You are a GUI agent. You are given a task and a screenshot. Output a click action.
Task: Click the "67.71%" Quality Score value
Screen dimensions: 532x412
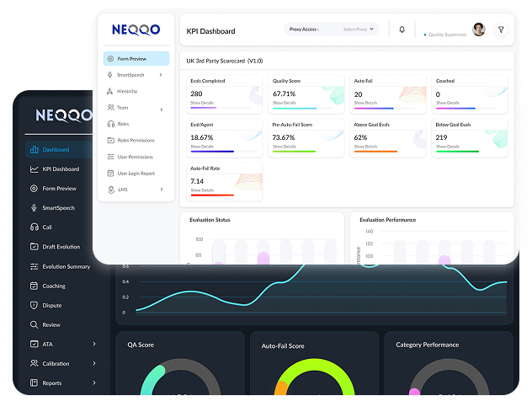[285, 94]
